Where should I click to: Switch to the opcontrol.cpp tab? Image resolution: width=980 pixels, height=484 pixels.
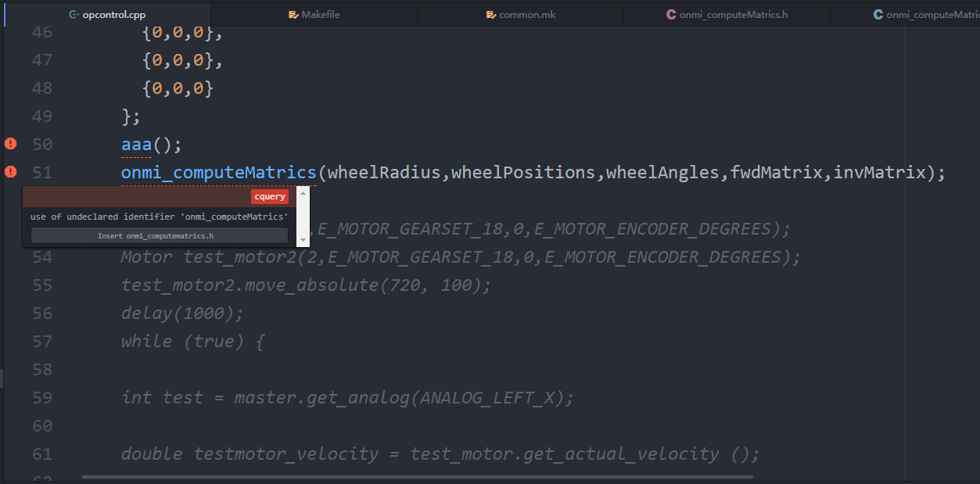coord(108,14)
